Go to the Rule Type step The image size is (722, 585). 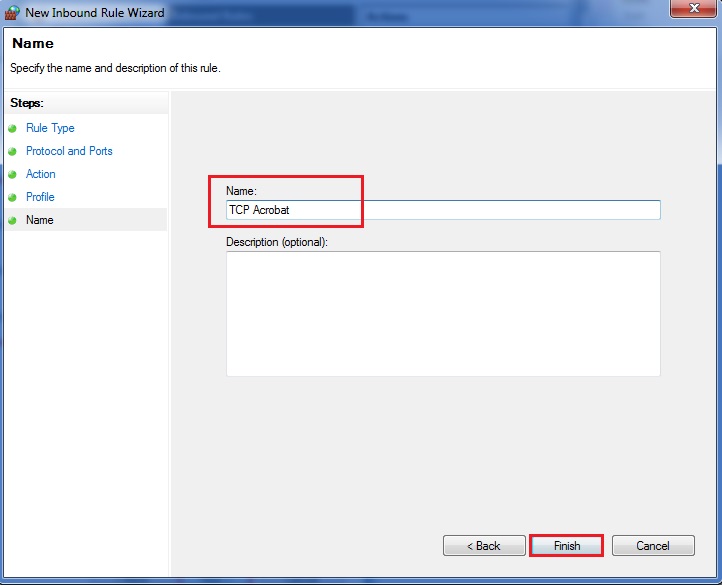[x=50, y=128]
